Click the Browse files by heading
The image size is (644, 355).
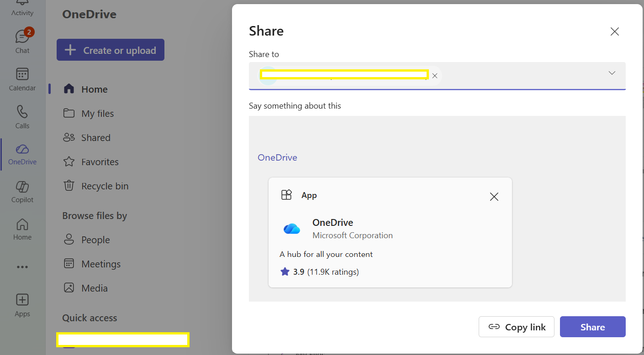(95, 216)
